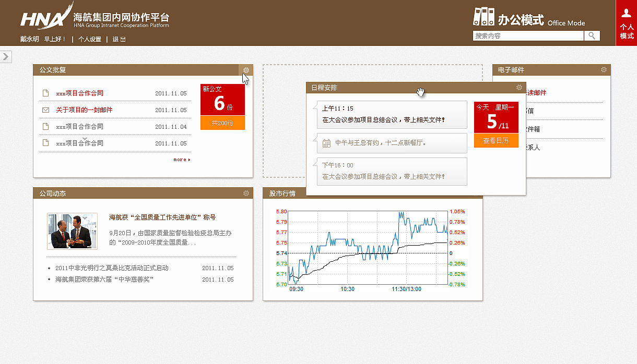637x364 pixels.
Task: Click calendar icon in the lunch appointment entry
Action: coord(326,143)
